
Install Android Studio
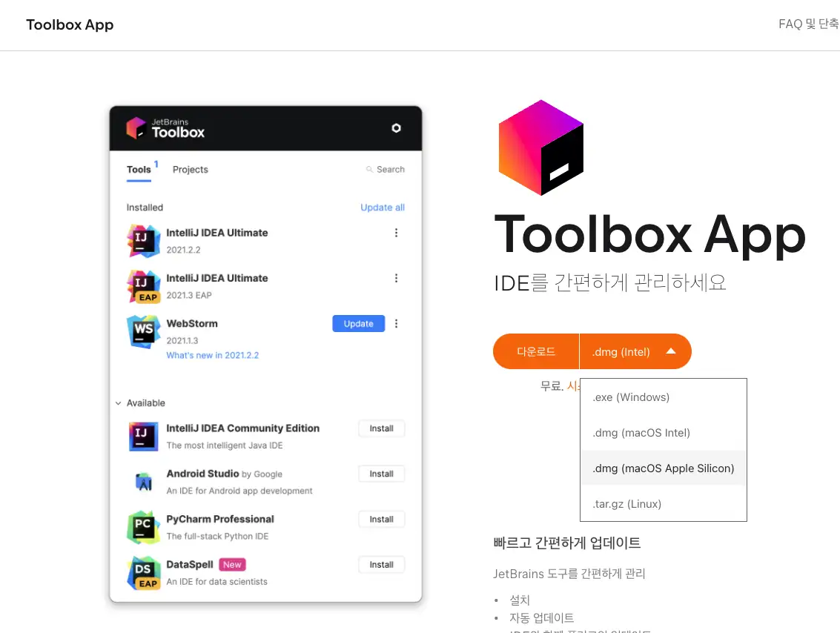coord(381,474)
